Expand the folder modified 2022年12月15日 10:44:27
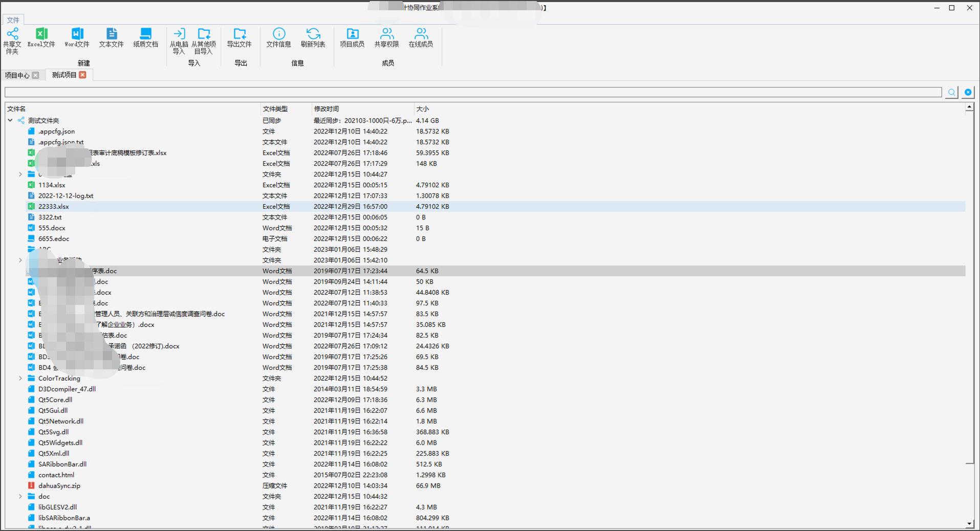This screenshot has height=531, width=980. coord(20,174)
